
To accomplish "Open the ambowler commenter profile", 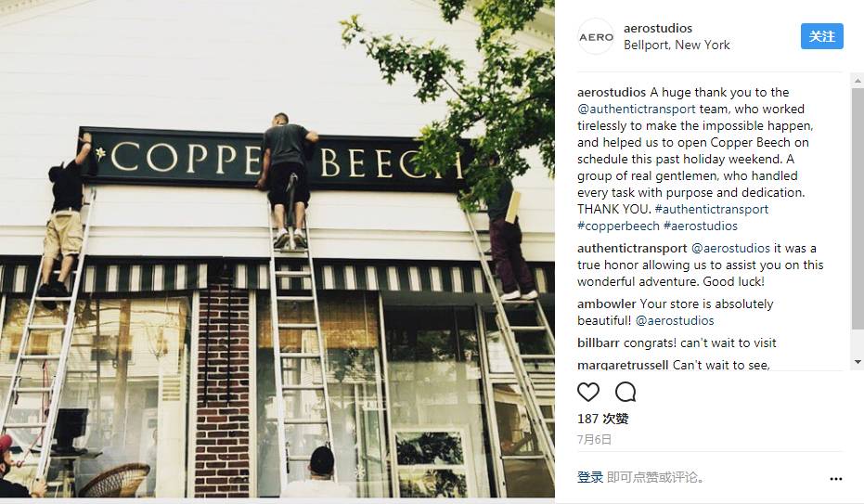I will coord(607,304).
